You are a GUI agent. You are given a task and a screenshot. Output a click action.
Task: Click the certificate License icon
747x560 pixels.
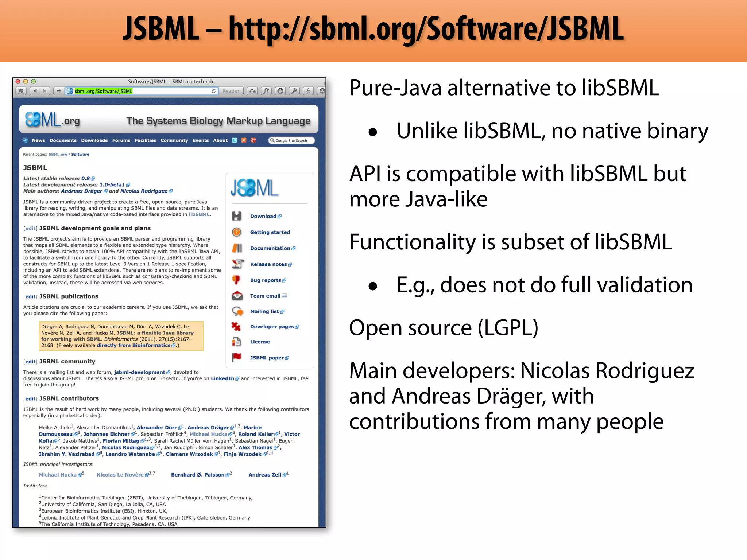point(236,342)
